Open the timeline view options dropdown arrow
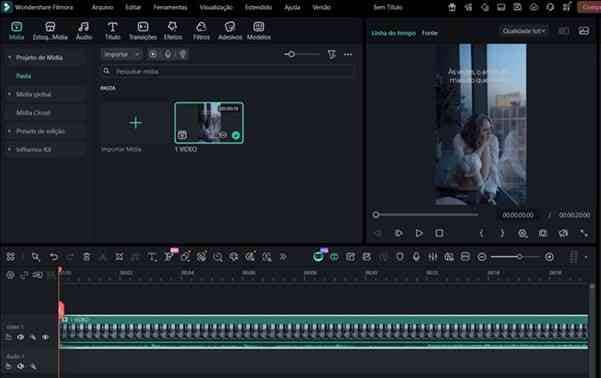This screenshot has height=378, width=601. click(586, 257)
